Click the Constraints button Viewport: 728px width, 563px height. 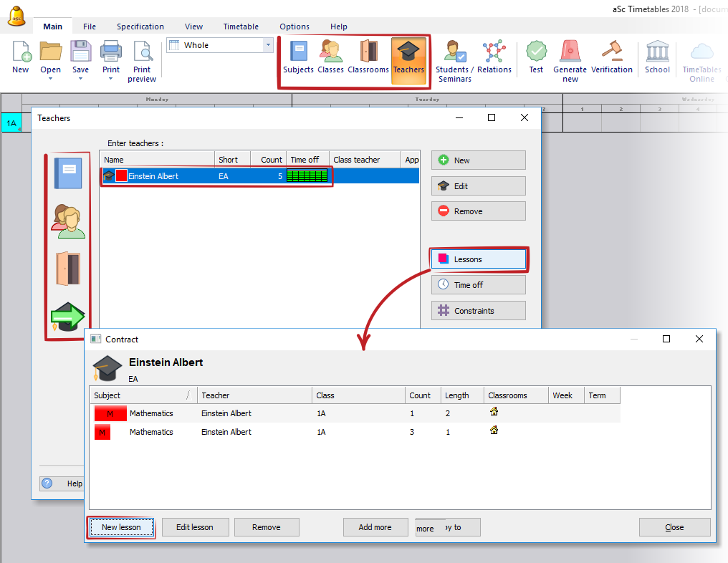479,311
